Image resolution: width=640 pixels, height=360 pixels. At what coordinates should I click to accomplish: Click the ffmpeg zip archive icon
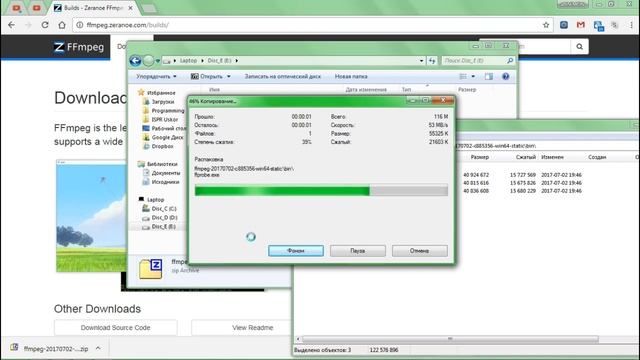click(151, 269)
